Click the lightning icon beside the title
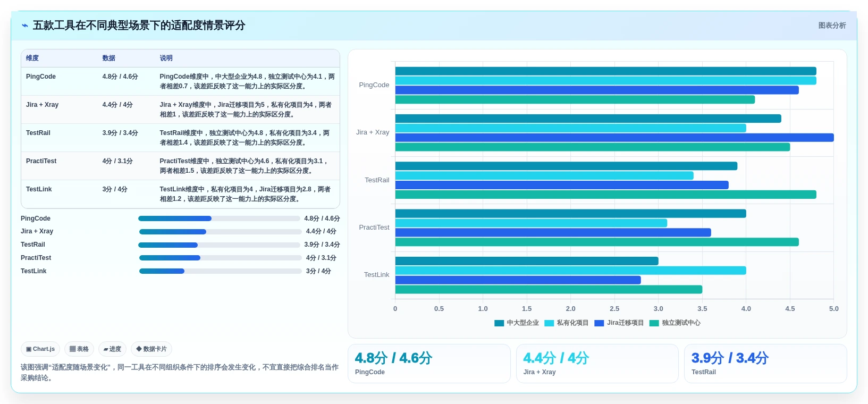 click(x=25, y=26)
